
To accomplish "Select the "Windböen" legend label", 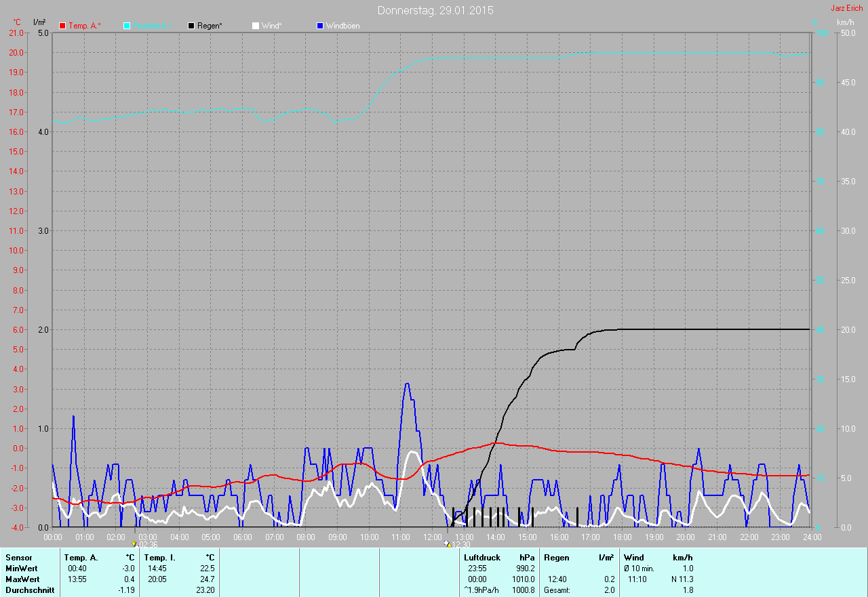I will (343, 26).
